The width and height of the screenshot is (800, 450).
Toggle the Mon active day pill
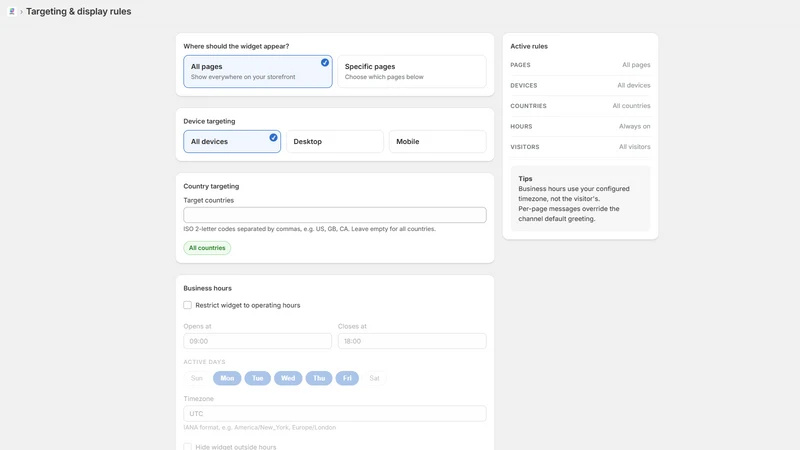click(227, 378)
